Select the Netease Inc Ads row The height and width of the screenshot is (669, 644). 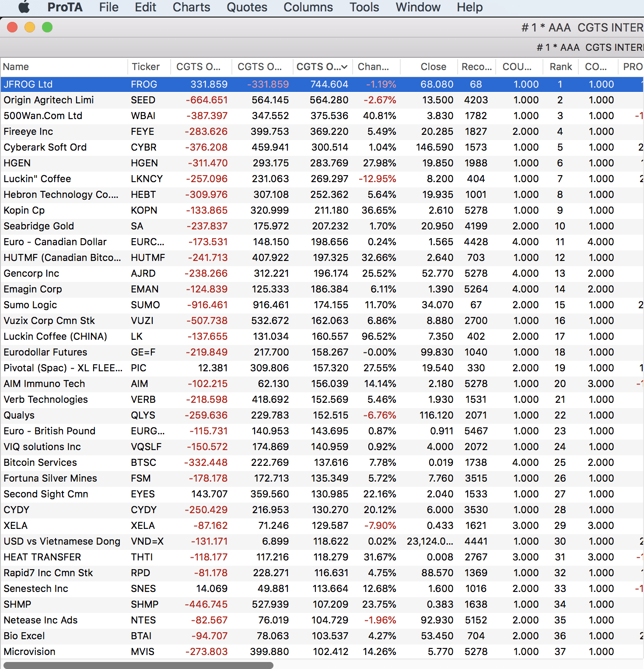pyautogui.click(x=322, y=620)
